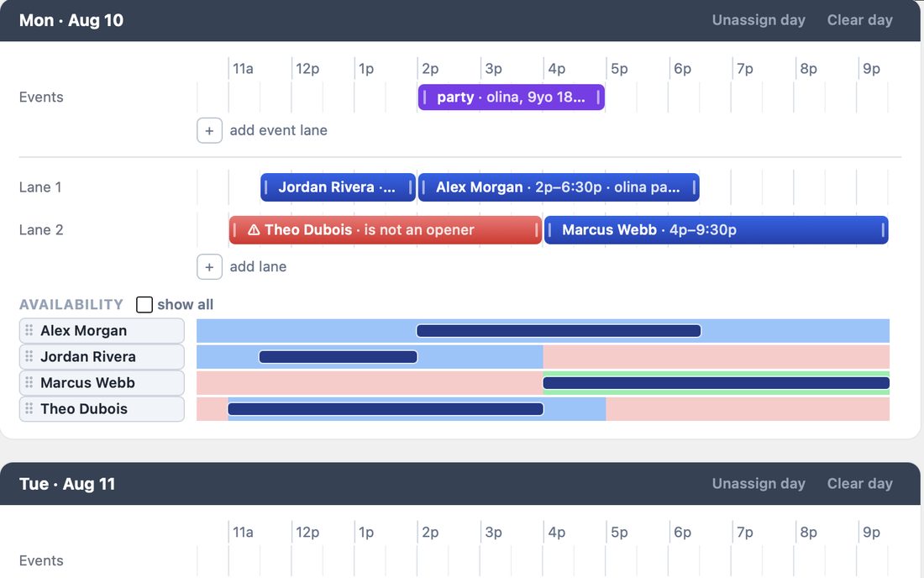Click the Mon · Aug 10 header title
The height and width of the screenshot is (578, 924).
71,21
